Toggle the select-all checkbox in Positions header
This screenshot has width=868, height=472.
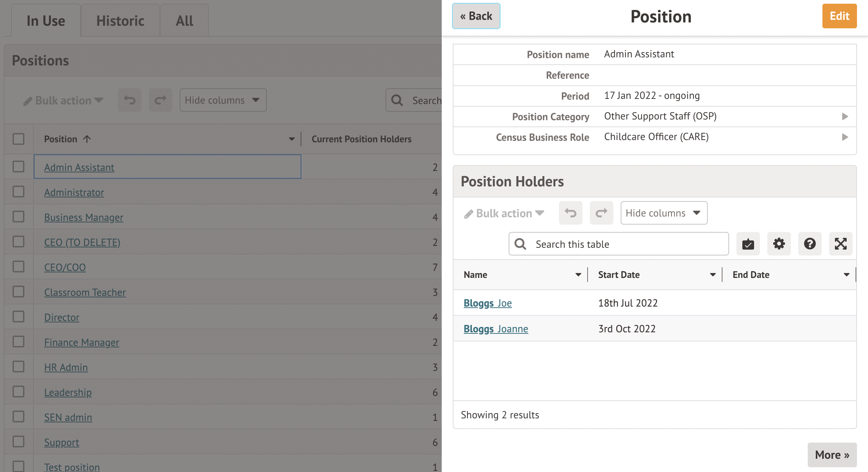pos(18,139)
